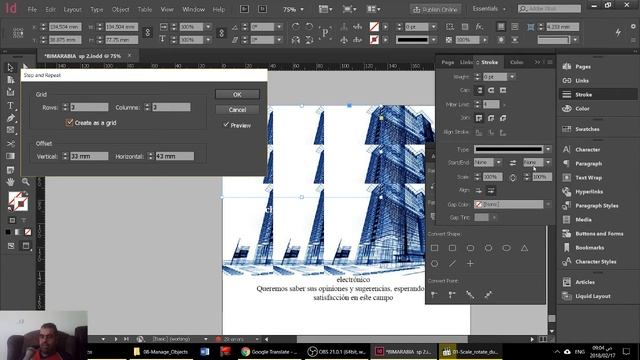The image size is (640, 360).
Task: Open the End arrowhead dropdown
Action: coord(548,162)
